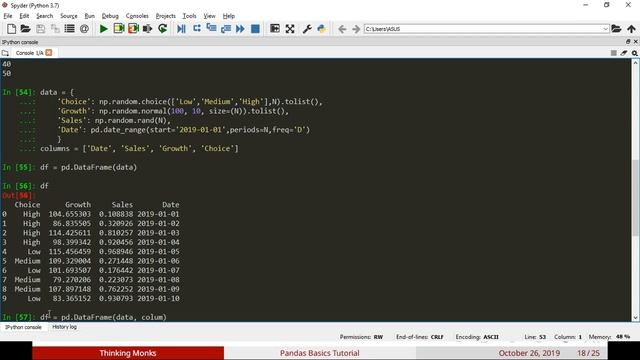
Task: Click the console search magnifier icon
Action: click(x=635, y=53)
